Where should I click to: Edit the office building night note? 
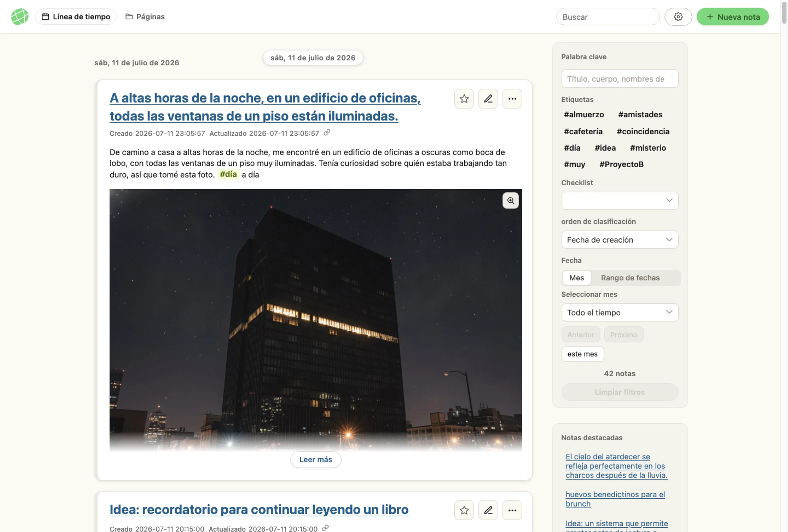(488, 99)
